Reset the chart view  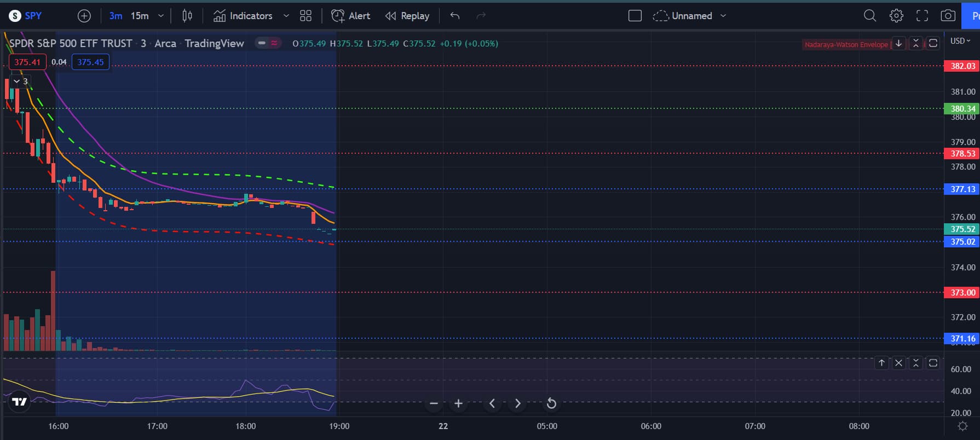pyautogui.click(x=551, y=404)
